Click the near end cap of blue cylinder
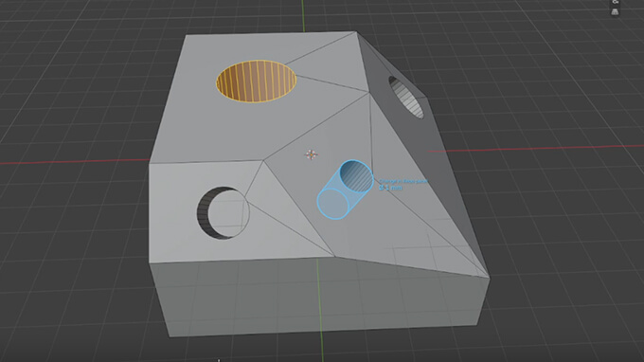This screenshot has height=362, width=644. coord(332,203)
